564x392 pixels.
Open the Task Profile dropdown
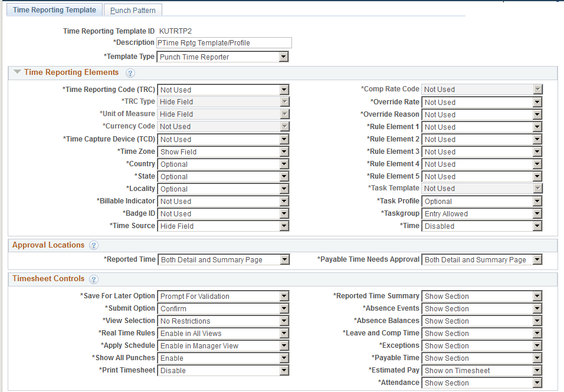(x=537, y=201)
